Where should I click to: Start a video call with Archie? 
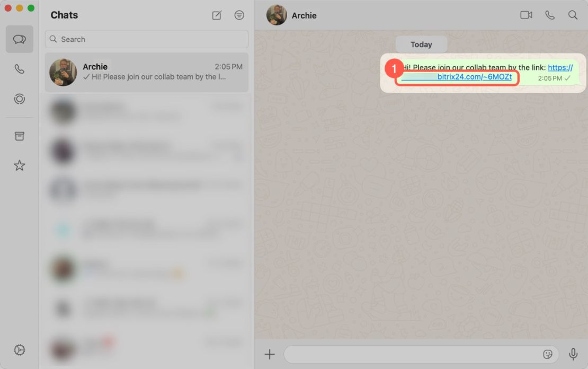(526, 15)
